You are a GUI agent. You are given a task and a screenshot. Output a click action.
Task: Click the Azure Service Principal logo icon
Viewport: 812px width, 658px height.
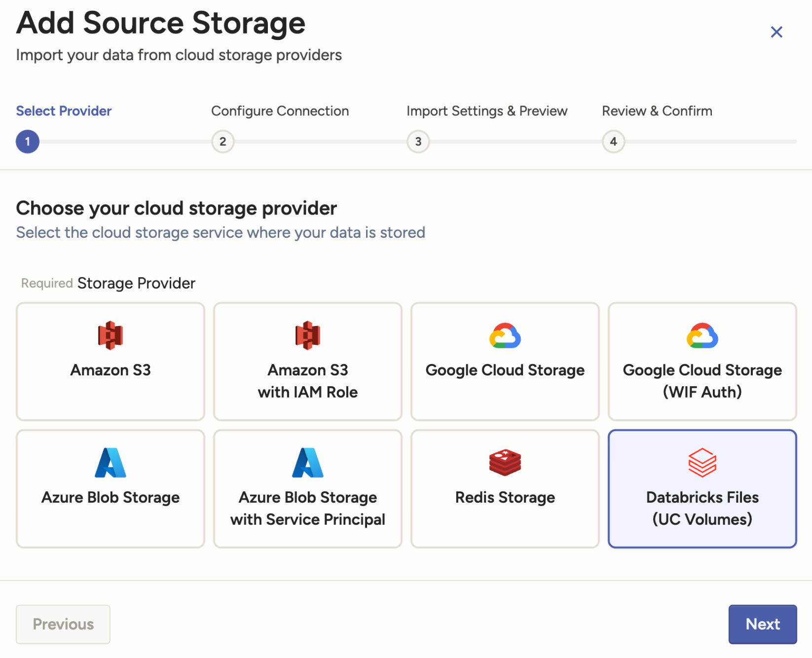[308, 463]
